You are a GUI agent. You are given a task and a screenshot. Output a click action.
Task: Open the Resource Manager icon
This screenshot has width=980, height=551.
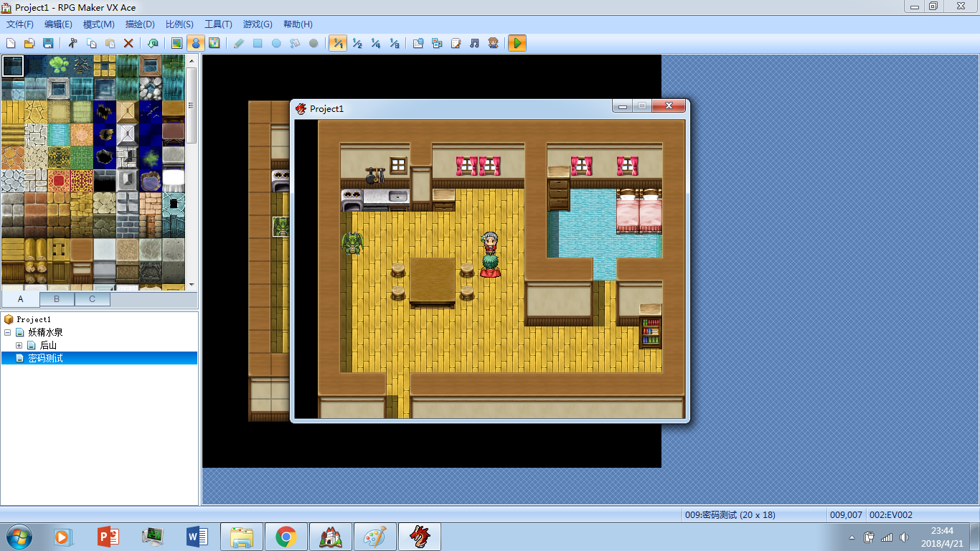pos(437,43)
